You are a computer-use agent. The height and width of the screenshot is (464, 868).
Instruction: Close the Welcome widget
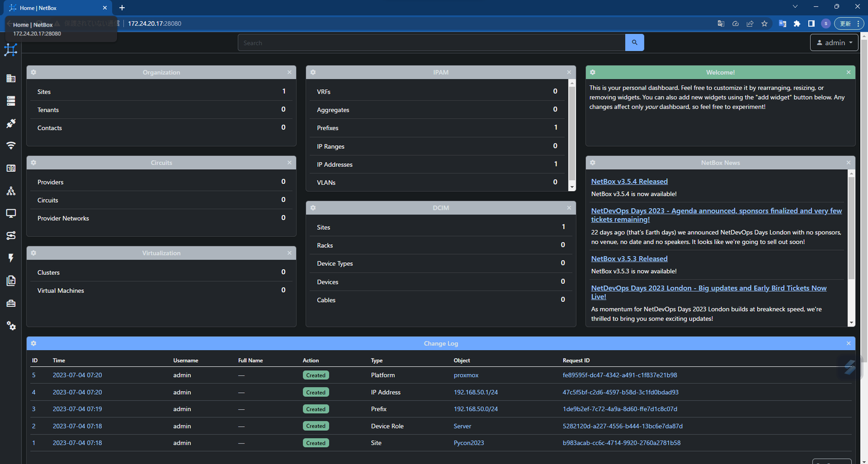(849, 72)
